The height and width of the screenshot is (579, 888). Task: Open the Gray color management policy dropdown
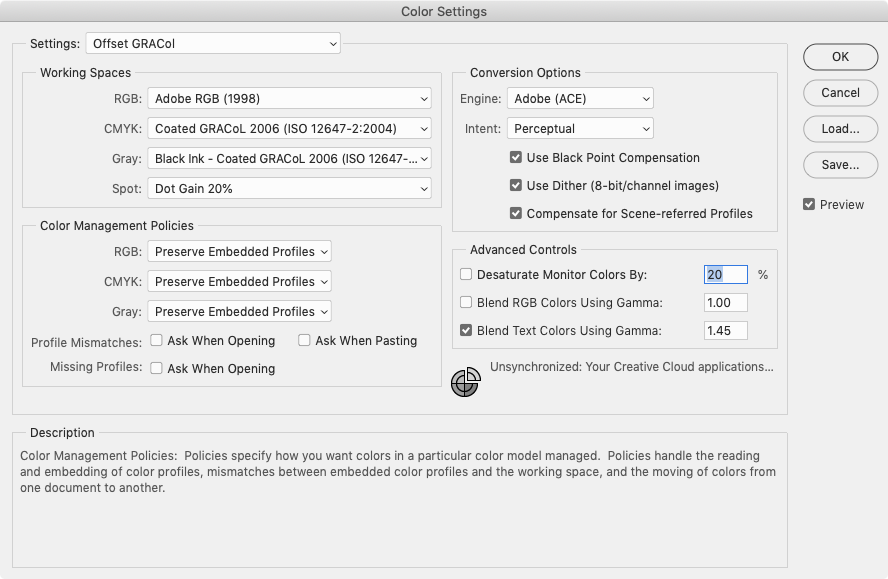tap(239, 311)
